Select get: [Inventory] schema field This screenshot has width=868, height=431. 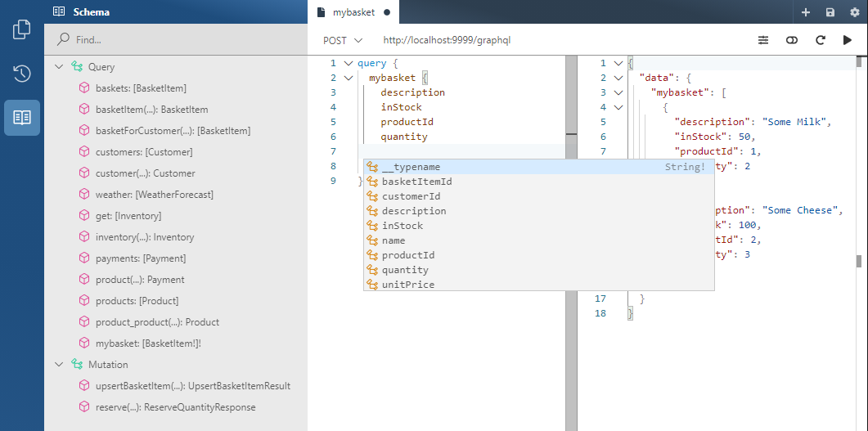[128, 216]
